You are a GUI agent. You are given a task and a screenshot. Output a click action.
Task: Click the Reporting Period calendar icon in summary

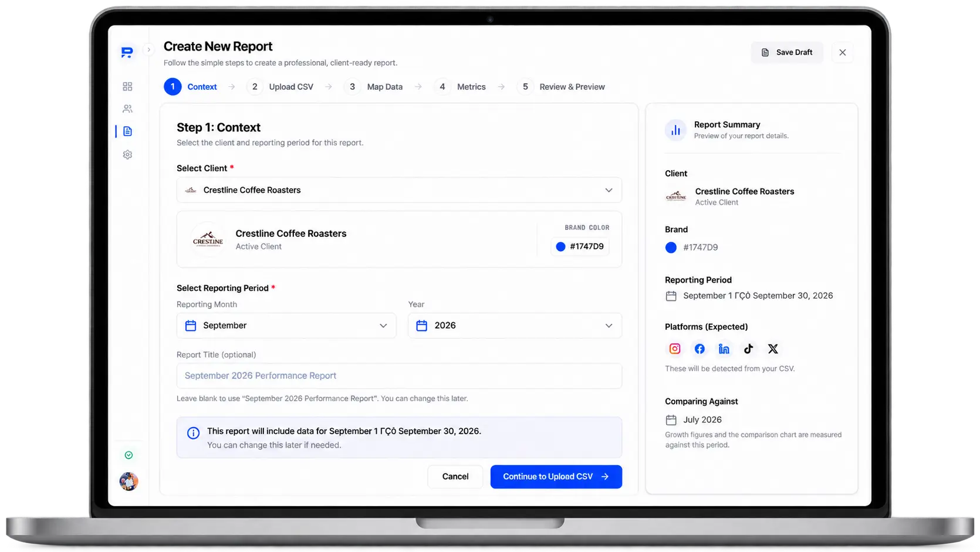pyautogui.click(x=671, y=296)
